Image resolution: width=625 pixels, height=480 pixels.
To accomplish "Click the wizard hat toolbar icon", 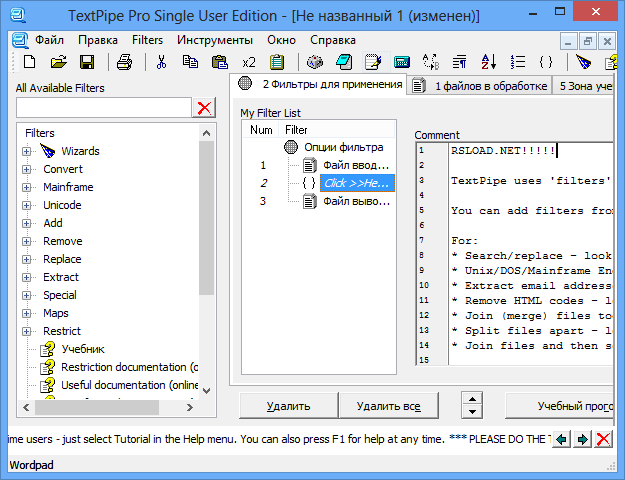I will (584, 62).
